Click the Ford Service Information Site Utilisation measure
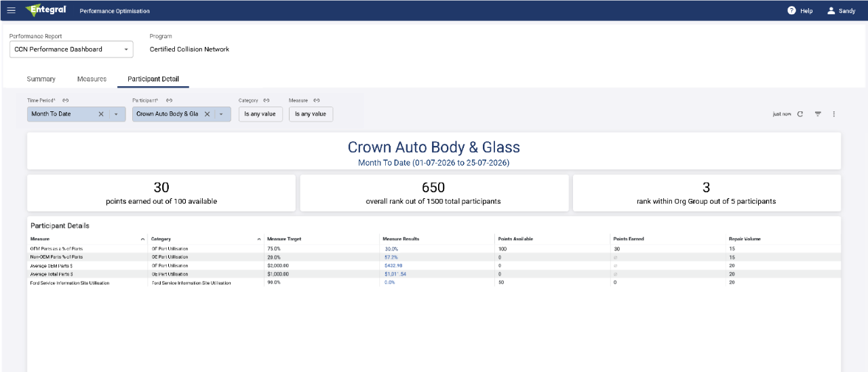The width and height of the screenshot is (868, 372). click(x=70, y=282)
